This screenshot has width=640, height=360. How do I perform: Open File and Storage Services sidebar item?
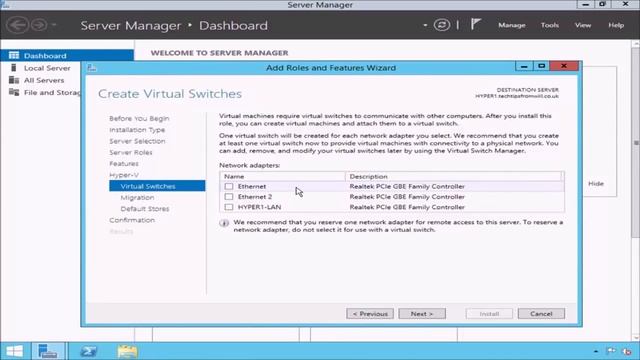pyautogui.click(x=52, y=93)
